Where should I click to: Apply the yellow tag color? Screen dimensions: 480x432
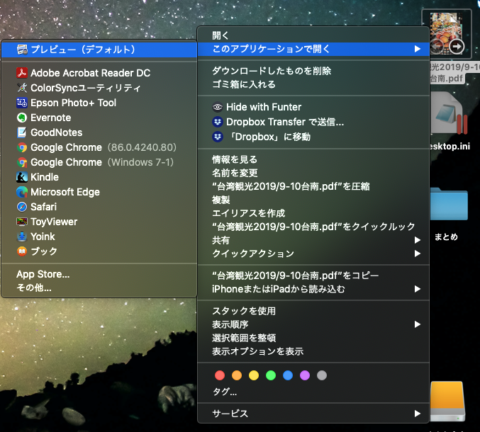coord(254,375)
